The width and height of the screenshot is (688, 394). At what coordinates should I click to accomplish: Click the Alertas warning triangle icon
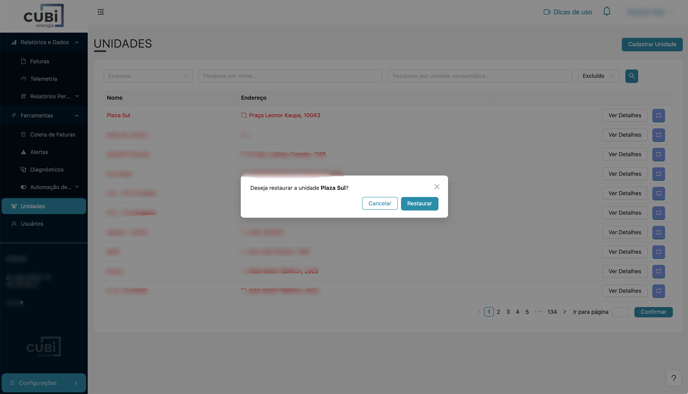pos(23,152)
